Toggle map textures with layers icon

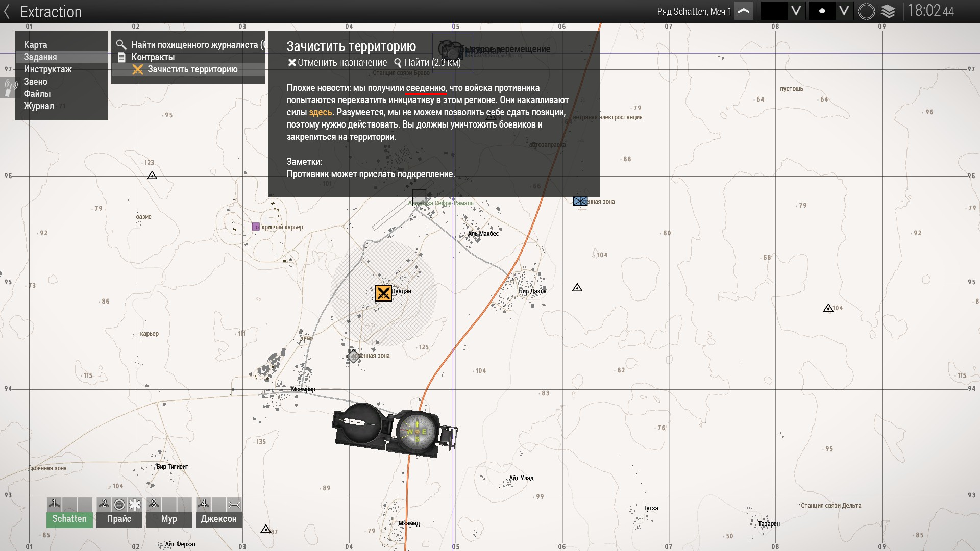[888, 11]
